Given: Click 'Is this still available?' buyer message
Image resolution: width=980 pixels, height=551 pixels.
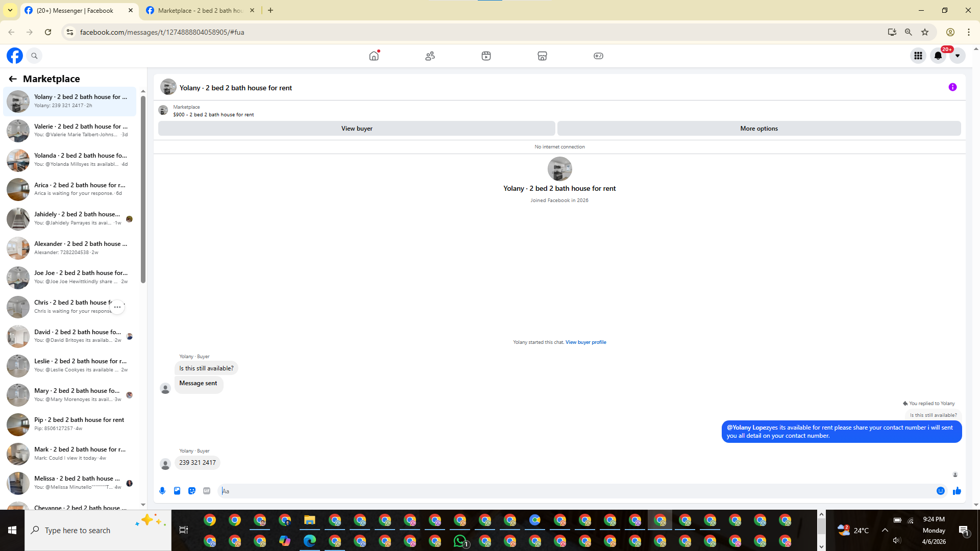Looking at the screenshot, I should tap(206, 368).
